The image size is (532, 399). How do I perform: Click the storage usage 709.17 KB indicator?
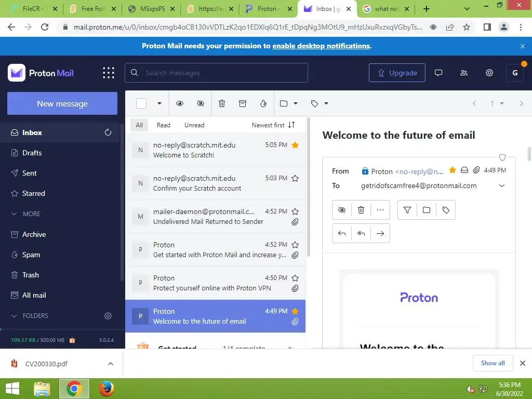[37, 340]
